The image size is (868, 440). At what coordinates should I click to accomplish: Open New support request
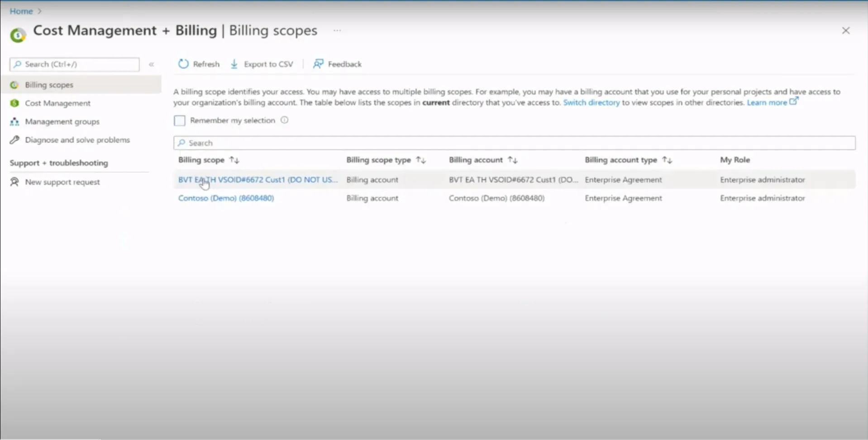(x=62, y=182)
